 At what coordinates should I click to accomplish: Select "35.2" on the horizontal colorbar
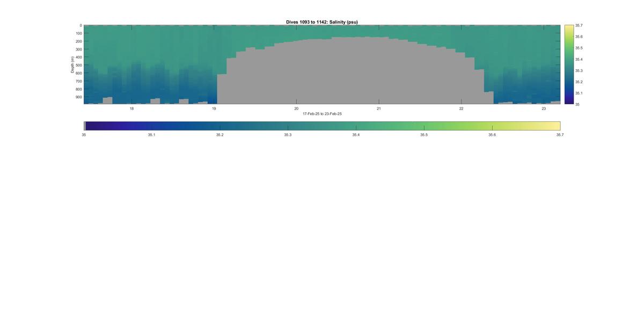pos(220,135)
